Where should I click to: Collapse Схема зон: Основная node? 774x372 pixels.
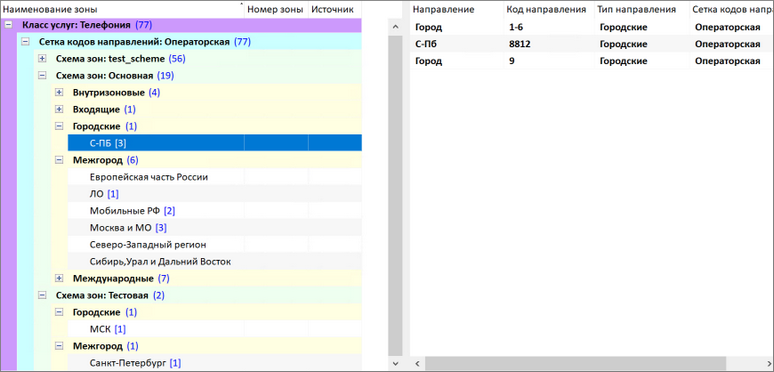[x=42, y=75]
